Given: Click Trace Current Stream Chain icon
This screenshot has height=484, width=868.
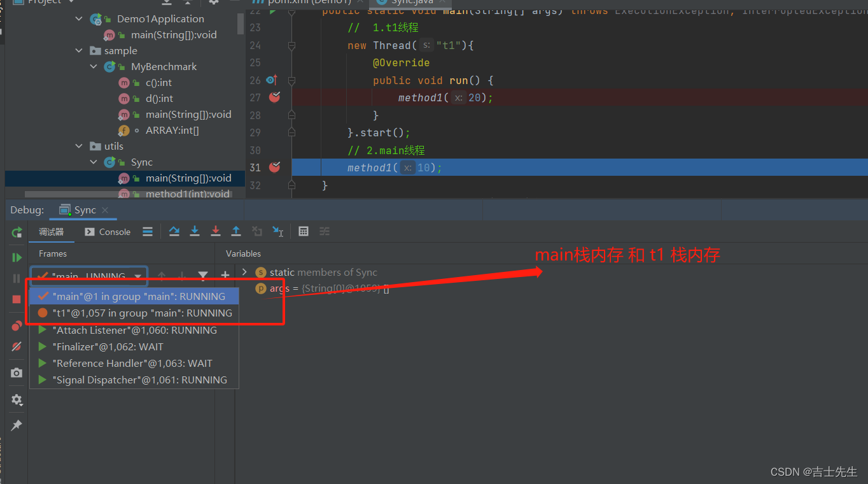Looking at the screenshot, I should 325,232.
